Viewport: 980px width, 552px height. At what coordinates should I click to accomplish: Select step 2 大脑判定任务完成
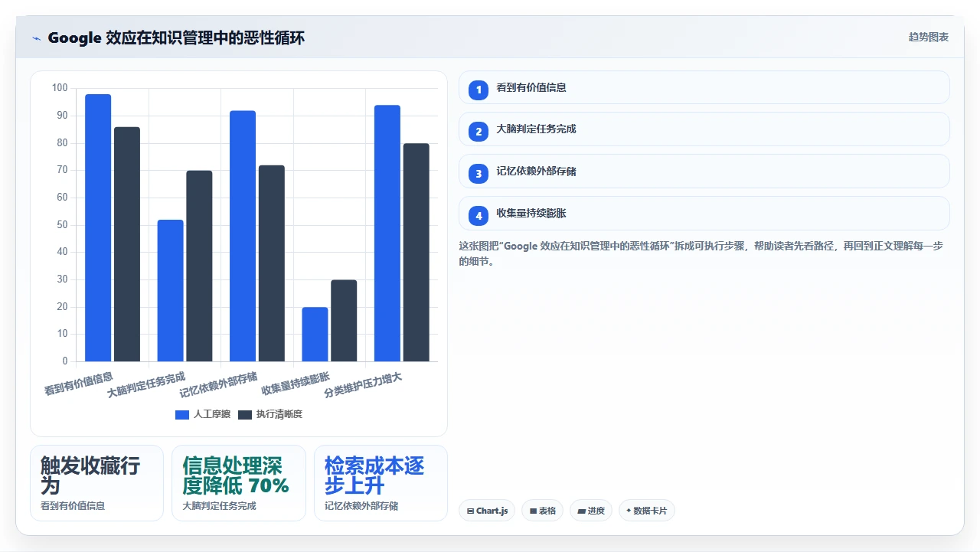tap(704, 129)
